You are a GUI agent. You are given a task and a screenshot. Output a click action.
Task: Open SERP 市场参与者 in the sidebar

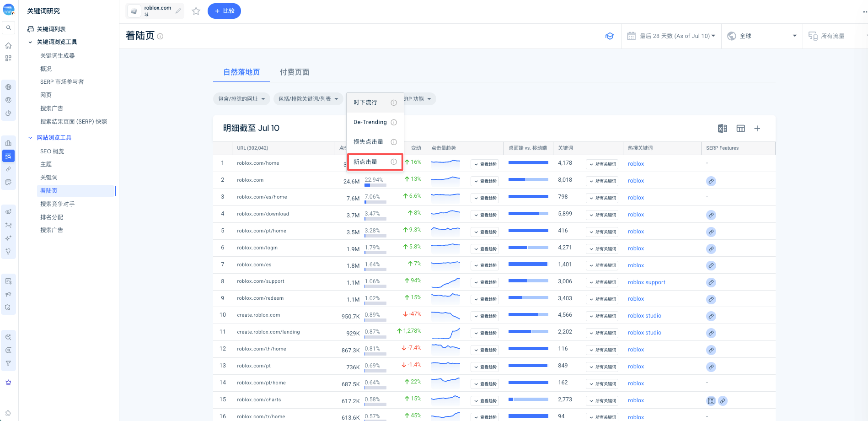click(x=62, y=82)
